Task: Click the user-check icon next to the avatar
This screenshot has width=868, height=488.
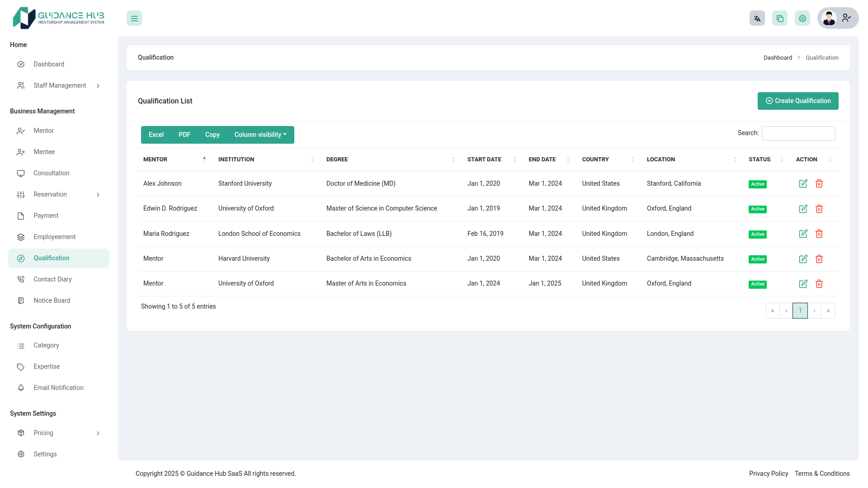Action: (x=846, y=18)
